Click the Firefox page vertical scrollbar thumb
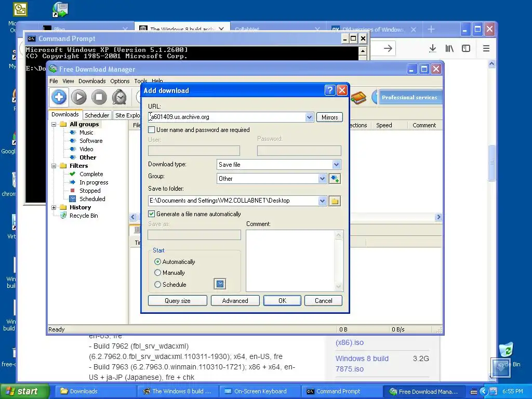The image size is (532, 399). coord(491,163)
